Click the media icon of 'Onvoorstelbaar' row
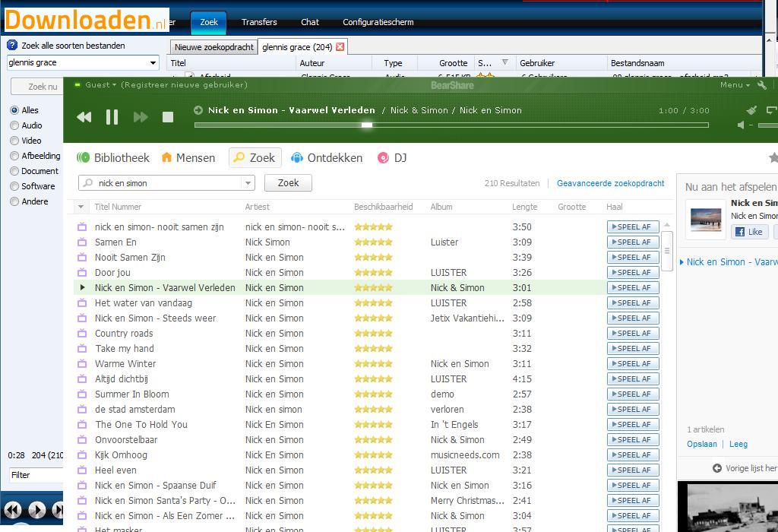This screenshot has width=778, height=532. (x=82, y=440)
